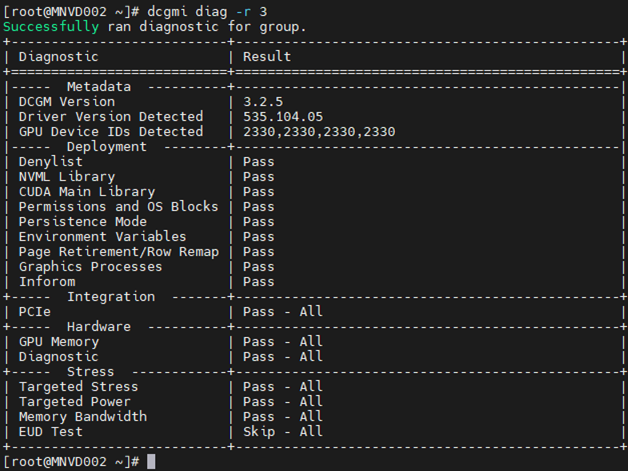Click the 'GPU Memory' row label

59,342
